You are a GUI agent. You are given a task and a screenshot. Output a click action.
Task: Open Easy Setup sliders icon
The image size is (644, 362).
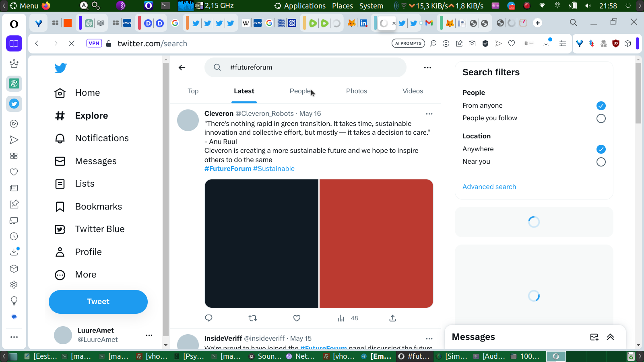pyautogui.click(x=563, y=43)
